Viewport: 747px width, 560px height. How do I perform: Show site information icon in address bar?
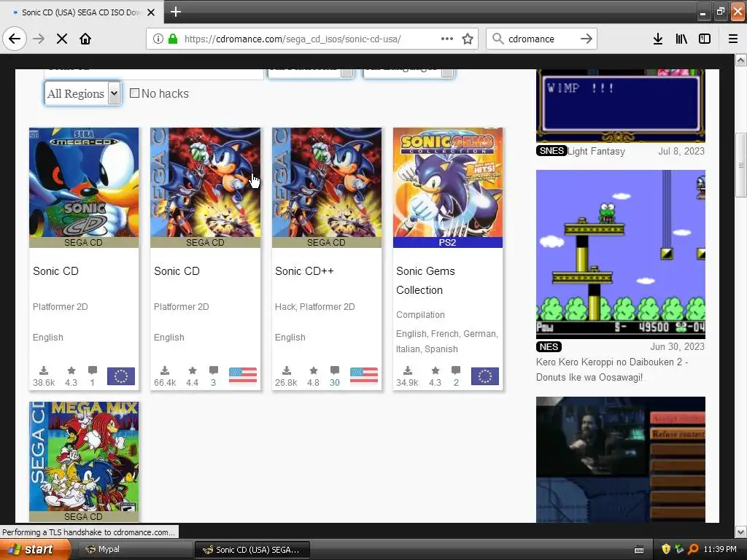[158, 39]
